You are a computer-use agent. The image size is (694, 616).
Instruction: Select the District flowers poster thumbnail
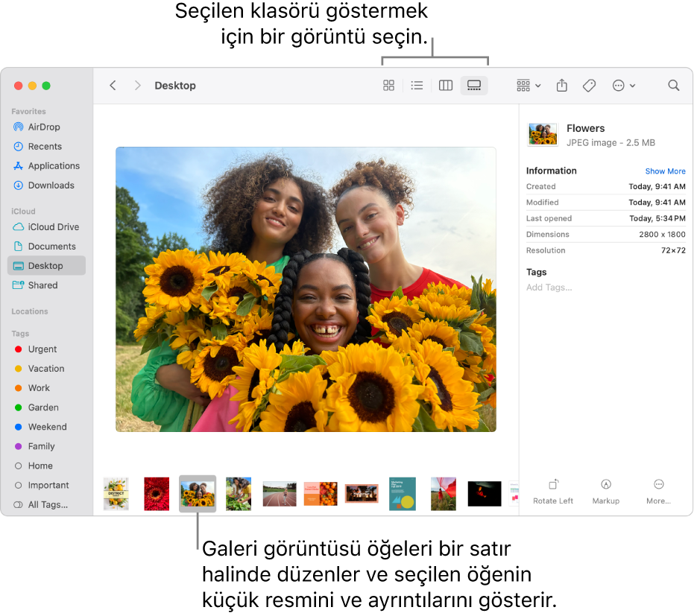(116, 494)
